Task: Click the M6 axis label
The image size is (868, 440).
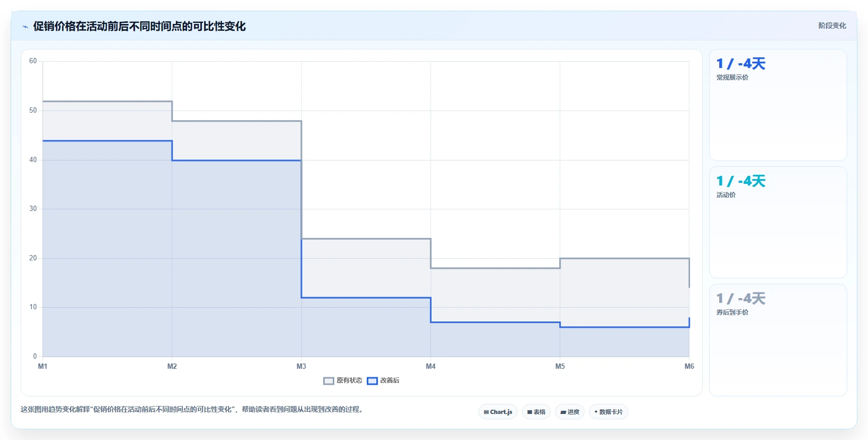Action: pos(689,366)
